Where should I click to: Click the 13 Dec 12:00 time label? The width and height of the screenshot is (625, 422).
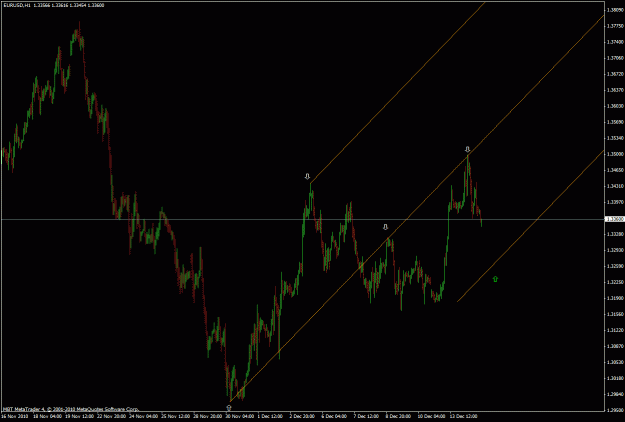click(463, 416)
